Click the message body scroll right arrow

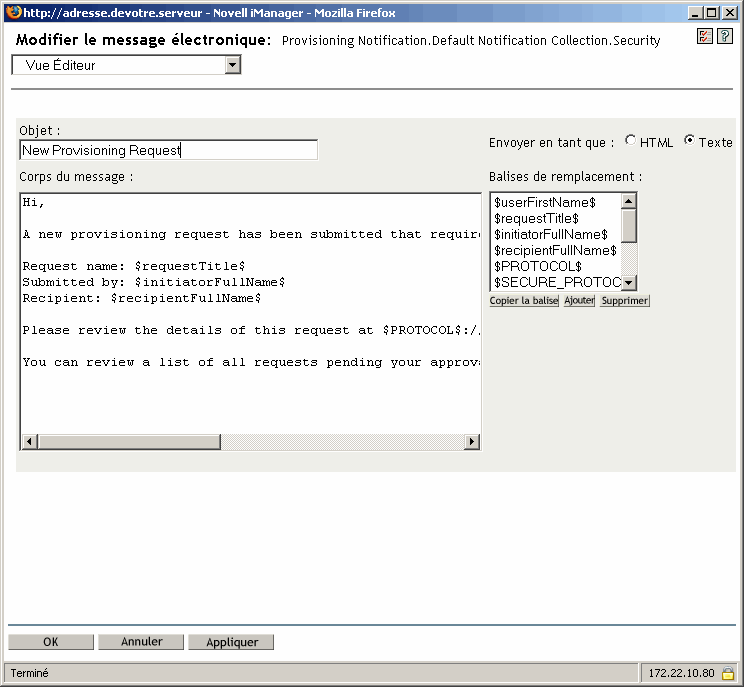click(x=471, y=442)
